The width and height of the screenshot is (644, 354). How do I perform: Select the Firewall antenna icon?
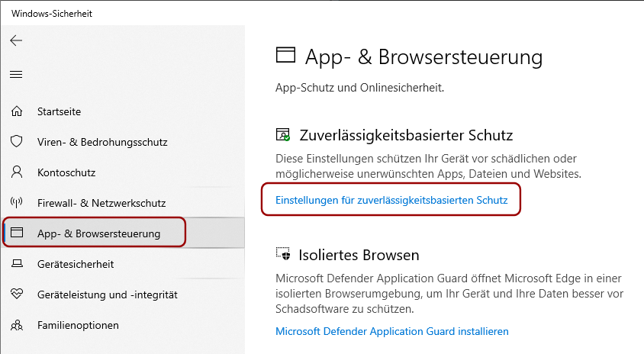(17, 202)
